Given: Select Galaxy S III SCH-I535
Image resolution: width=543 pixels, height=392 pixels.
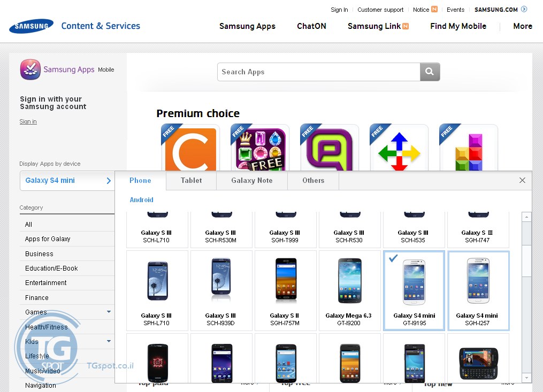Looking at the screenshot, I should coord(414,229).
